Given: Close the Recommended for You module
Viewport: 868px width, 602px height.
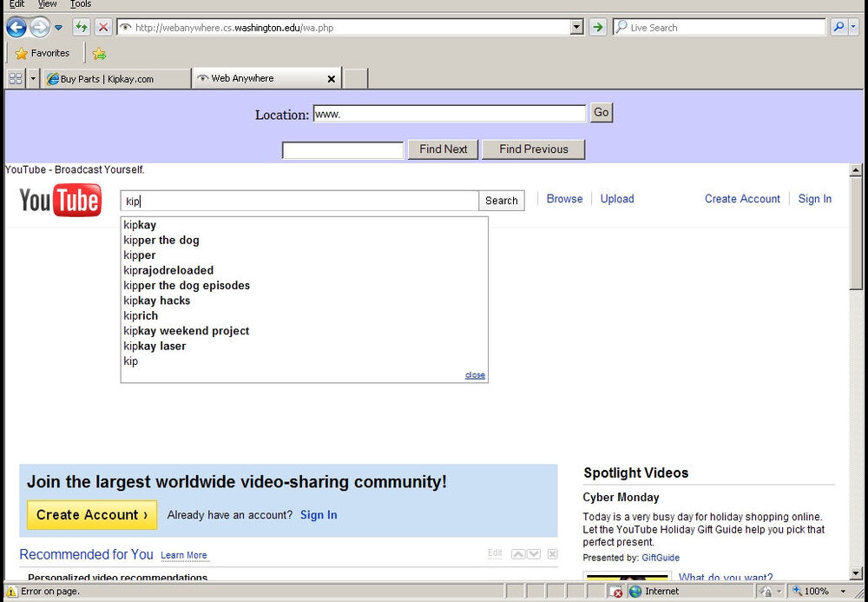Looking at the screenshot, I should [552, 554].
